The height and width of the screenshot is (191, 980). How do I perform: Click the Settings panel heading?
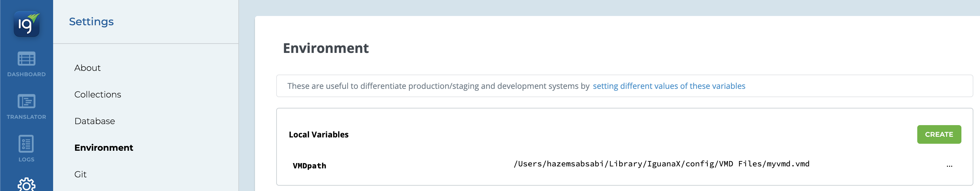[91, 22]
